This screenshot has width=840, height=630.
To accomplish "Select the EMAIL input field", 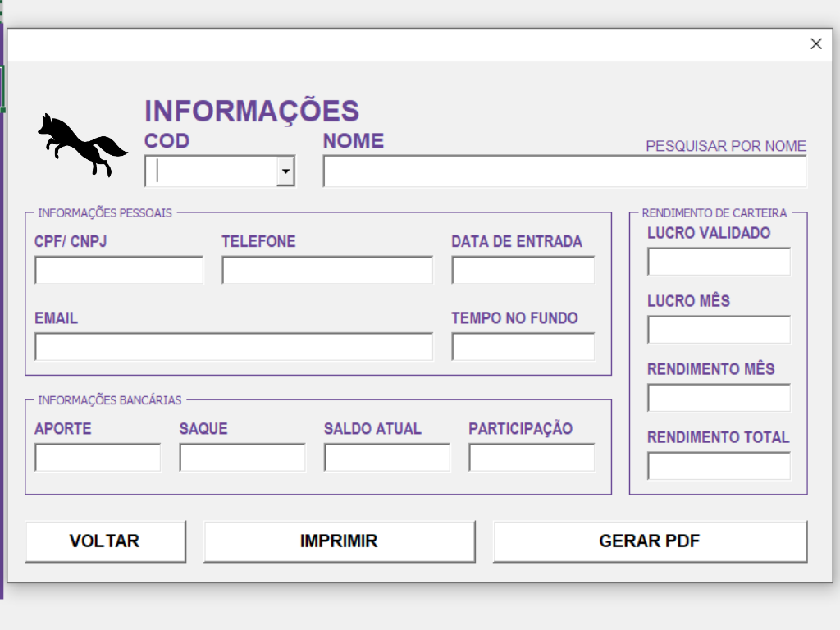I will pos(234,346).
